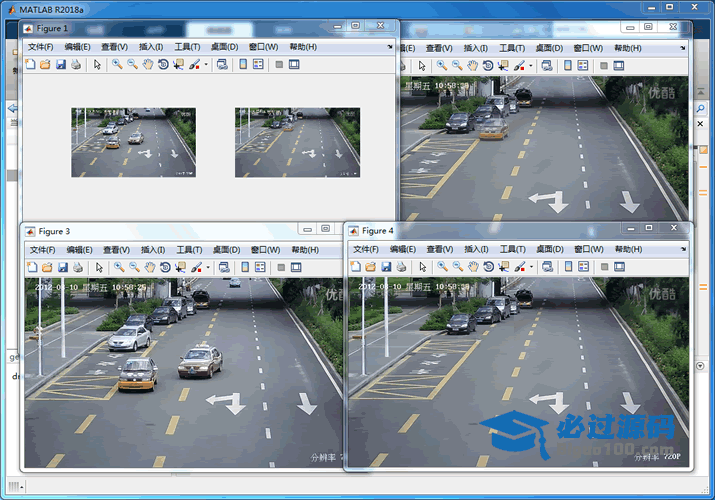Insert legend icon in Figure 3 toolbar
Viewport: 715px width, 500px height.
[258, 267]
